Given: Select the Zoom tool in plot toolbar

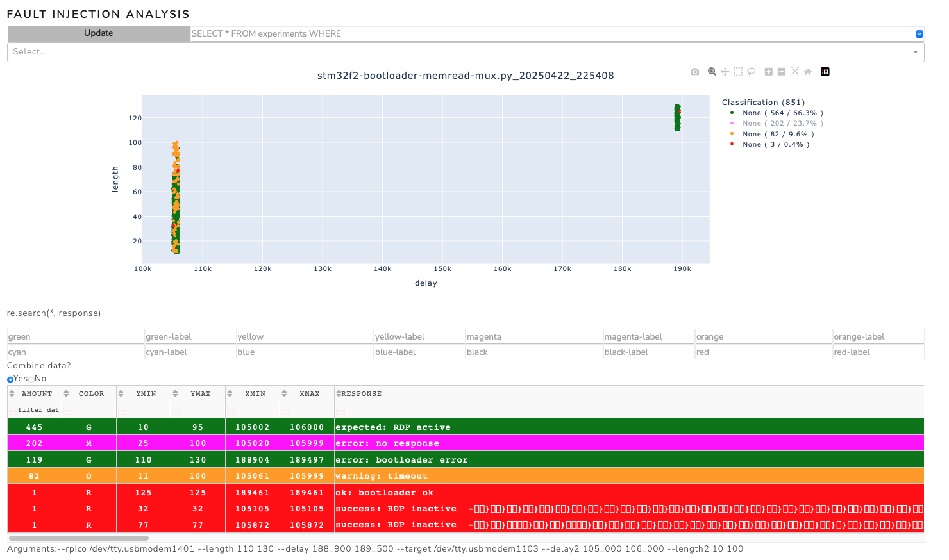Looking at the screenshot, I should coord(712,72).
